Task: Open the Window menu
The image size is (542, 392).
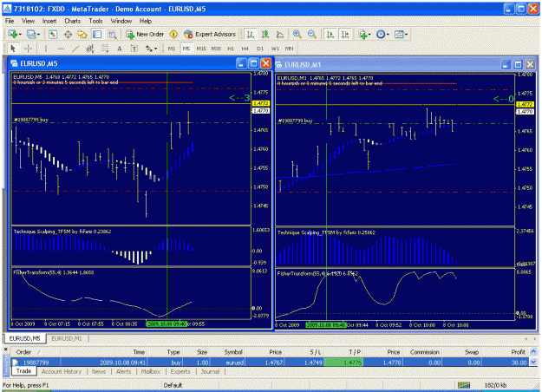Action: pyautogui.click(x=121, y=21)
